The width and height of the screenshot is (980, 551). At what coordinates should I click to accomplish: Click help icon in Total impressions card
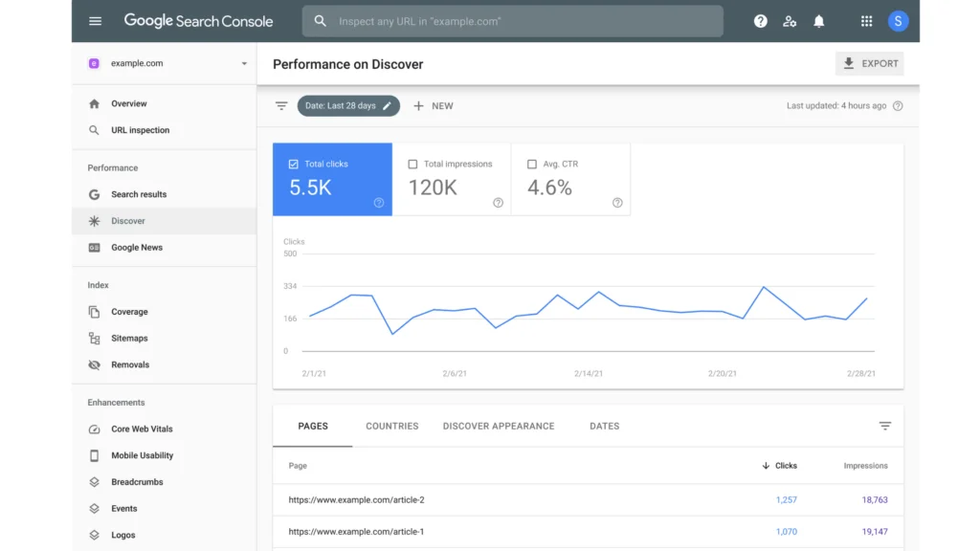[x=498, y=203]
